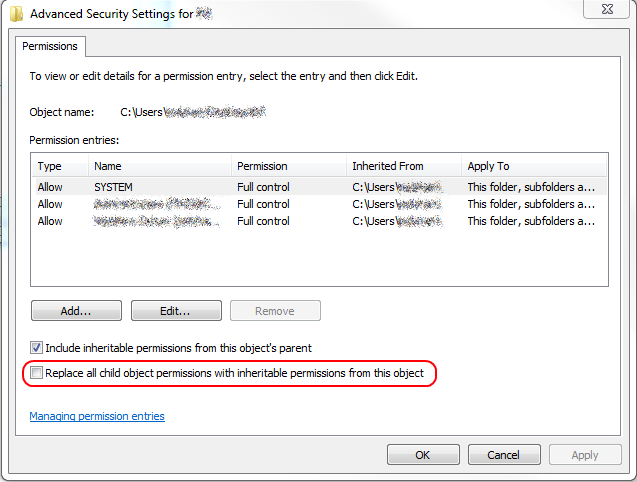Cancel the Advanced Security Settings dialog

[504, 455]
